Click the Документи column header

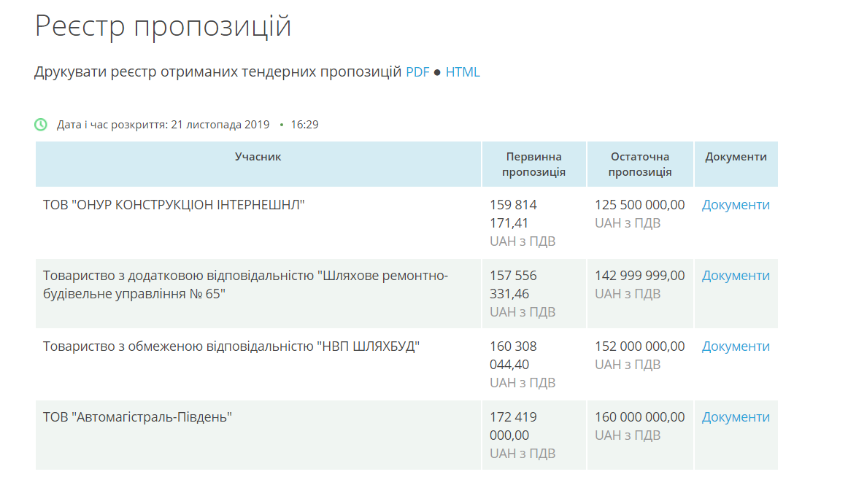point(736,157)
